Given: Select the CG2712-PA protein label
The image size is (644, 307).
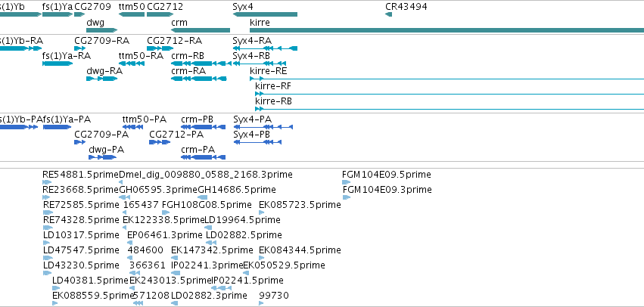Looking at the screenshot, I should (x=176, y=135).
